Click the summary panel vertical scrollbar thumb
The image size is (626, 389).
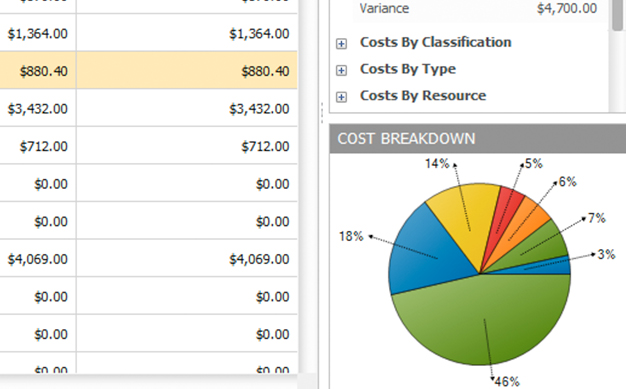(x=618, y=14)
